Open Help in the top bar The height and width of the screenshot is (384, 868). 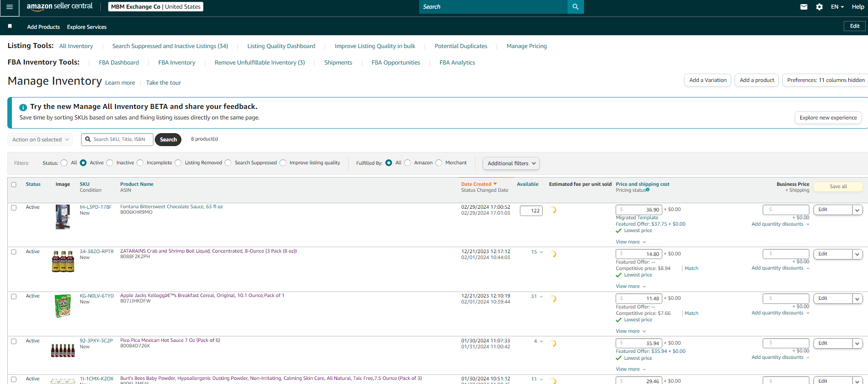point(858,7)
